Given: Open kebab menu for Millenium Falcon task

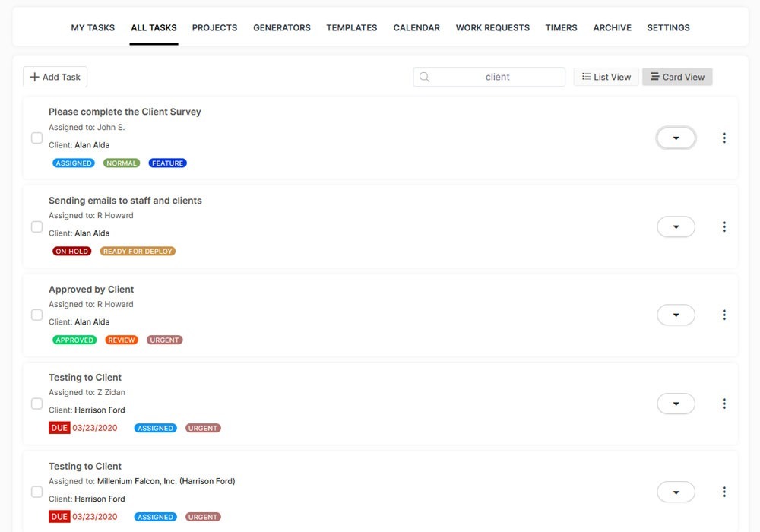Looking at the screenshot, I should [x=724, y=492].
